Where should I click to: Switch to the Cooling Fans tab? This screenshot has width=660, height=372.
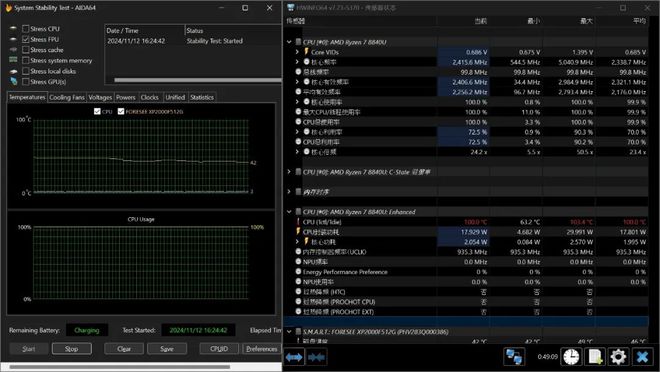[x=67, y=97]
